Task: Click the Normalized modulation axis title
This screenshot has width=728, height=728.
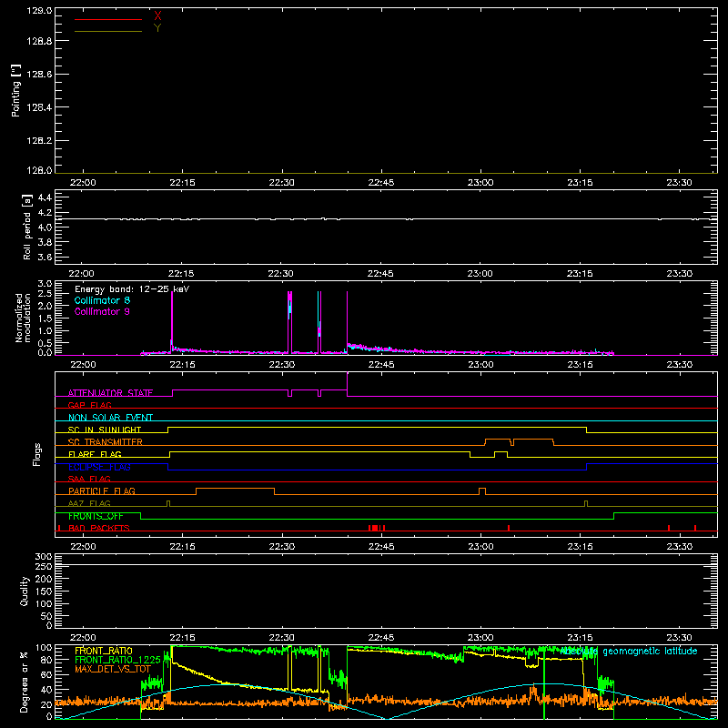Action: [23, 318]
